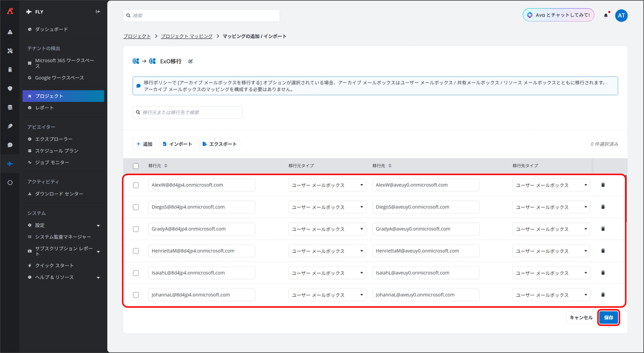This screenshot has width=644, height=353.
Task: Open ダッシュボード in sidebar
Action: [51, 29]
